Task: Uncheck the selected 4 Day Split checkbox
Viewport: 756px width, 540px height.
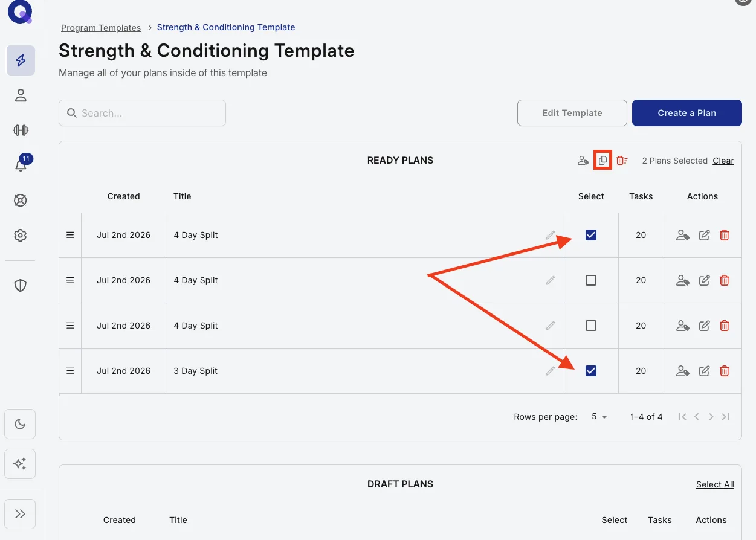Action: click(591, 235)
